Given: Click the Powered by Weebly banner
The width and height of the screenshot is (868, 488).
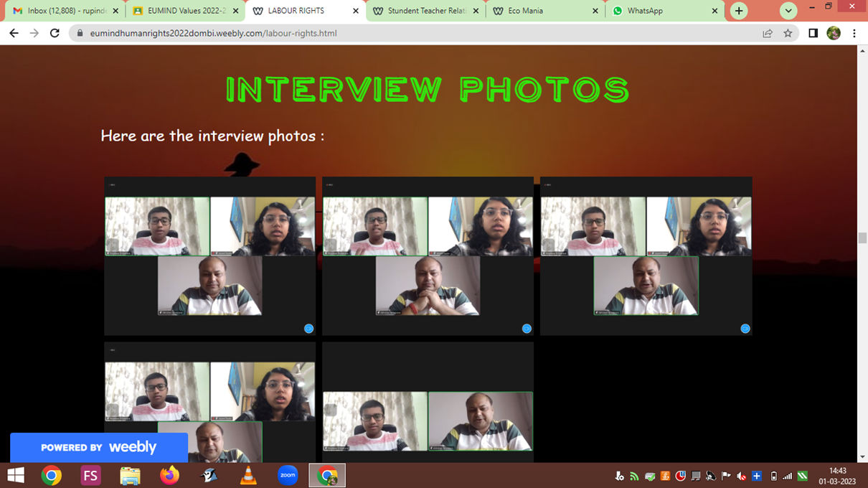Looking at the screenshot, I should [x=99, y=447].
